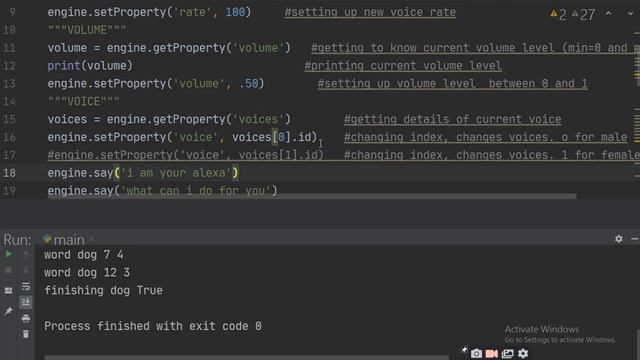Clear console output with the trash icon
640x360 pixels.
point(26,334)
